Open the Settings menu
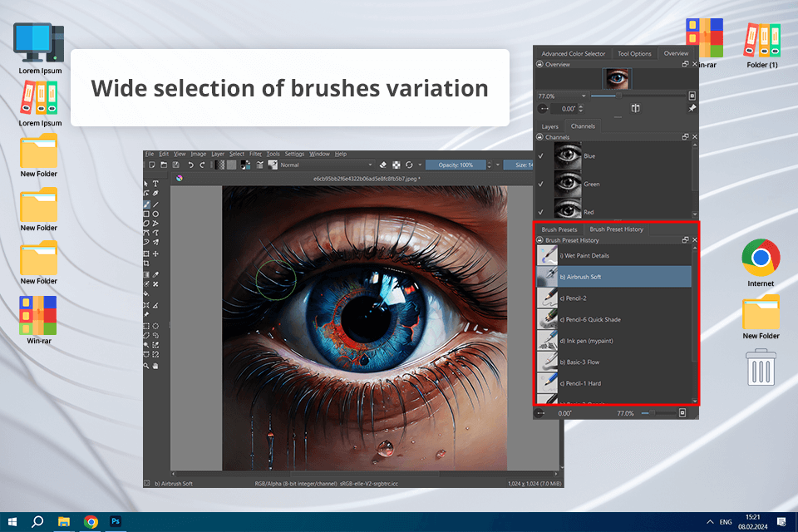This screenshot has height=532, width=798. point(294,154)
